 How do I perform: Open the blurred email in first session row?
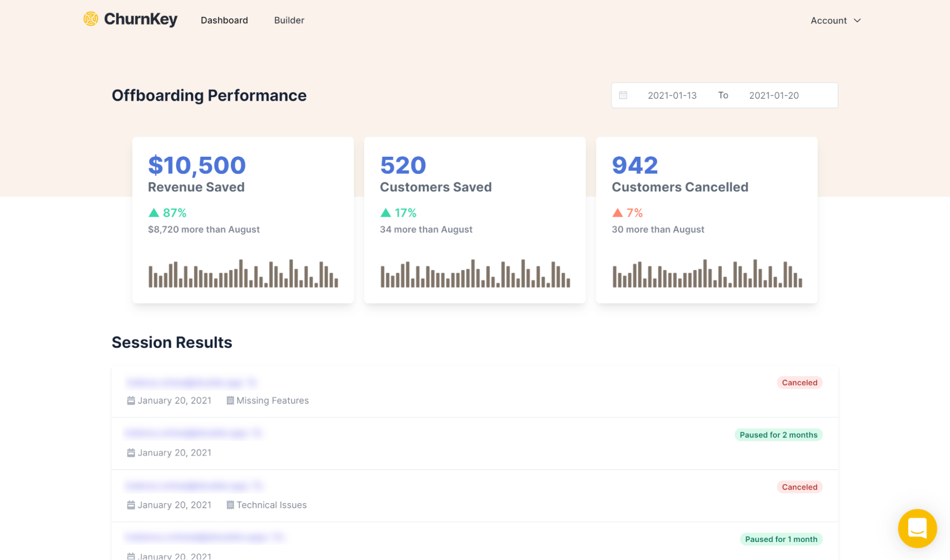(x=191, y=382)
